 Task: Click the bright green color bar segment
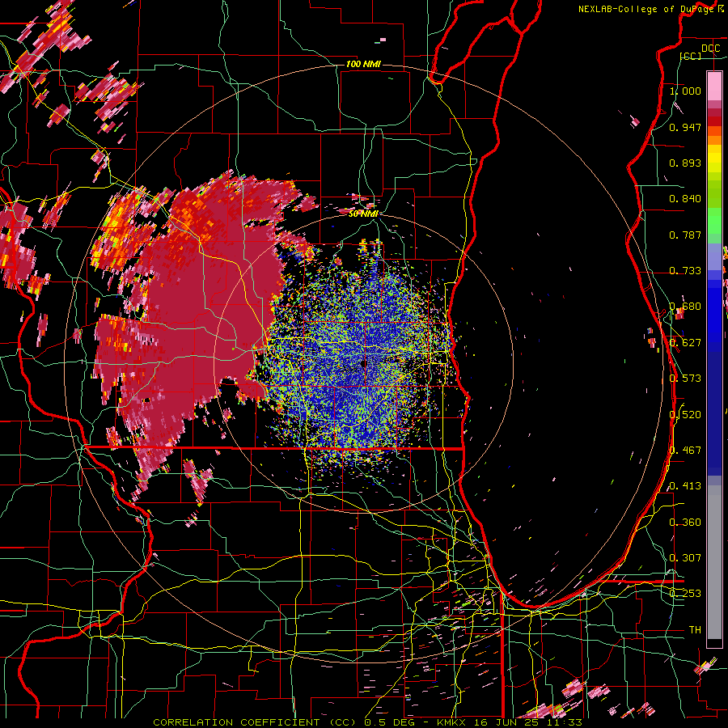pos(714,221)
